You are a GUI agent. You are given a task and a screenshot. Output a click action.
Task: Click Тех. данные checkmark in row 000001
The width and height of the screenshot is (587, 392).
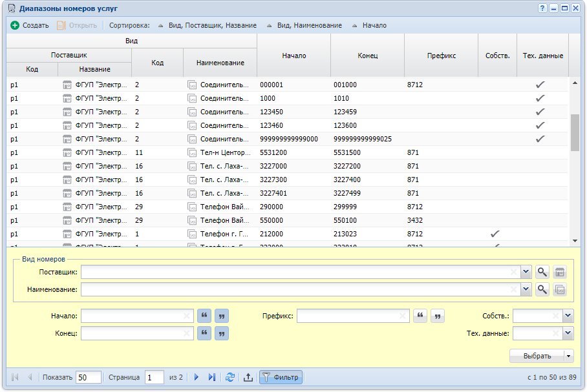(540, 85)
